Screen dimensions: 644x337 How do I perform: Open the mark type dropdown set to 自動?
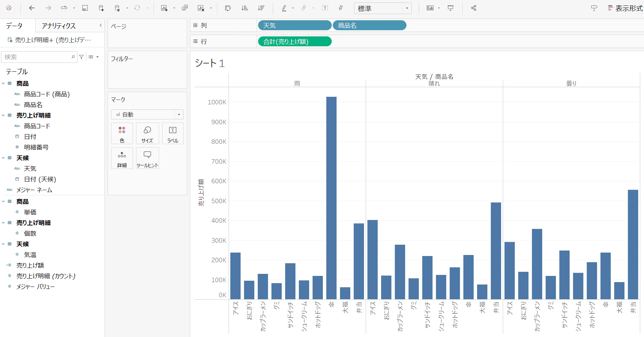147,114
